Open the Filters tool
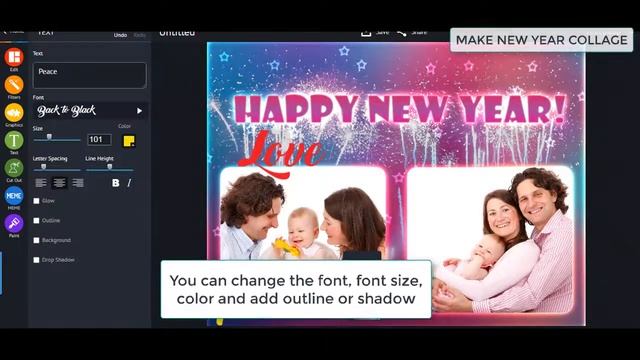This screenshot has width=640, height=360. tap(14, 85)
